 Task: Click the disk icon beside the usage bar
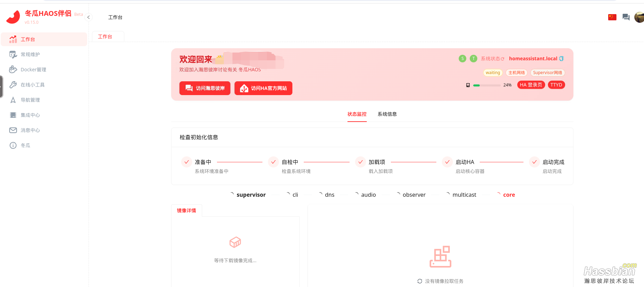click(x=468, y=85)
